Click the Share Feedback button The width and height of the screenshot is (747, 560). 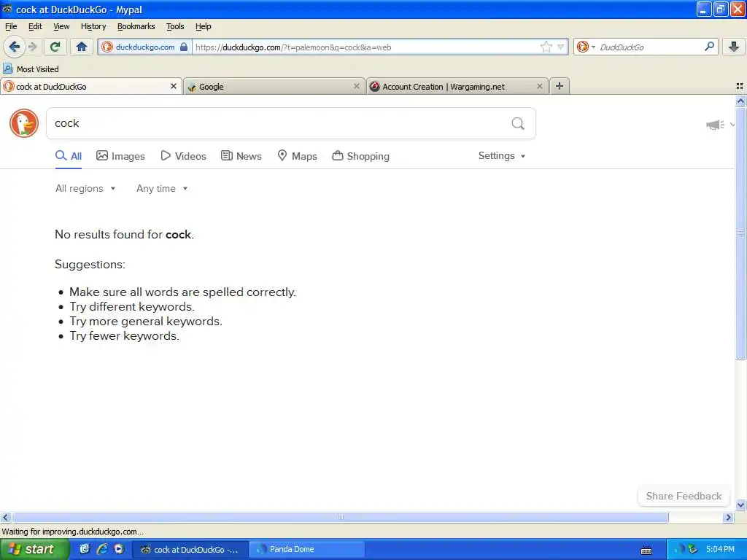pos(684,496)
